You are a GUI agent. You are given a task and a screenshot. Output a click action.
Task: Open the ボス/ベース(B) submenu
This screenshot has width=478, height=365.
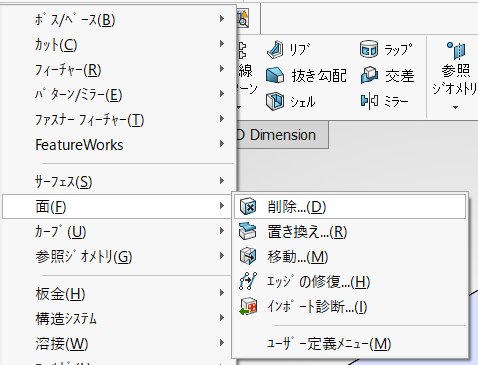click(119, 20)
